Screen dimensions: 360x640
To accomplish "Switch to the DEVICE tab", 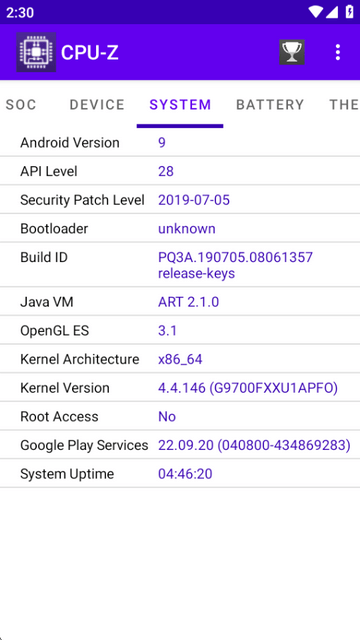I will coord(97,105).
